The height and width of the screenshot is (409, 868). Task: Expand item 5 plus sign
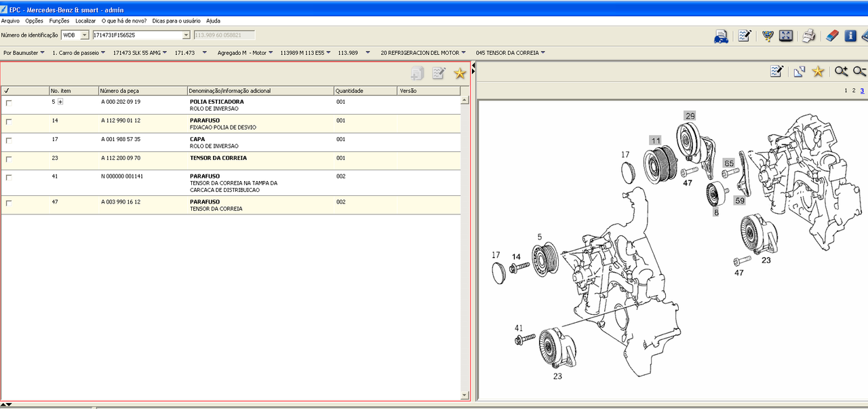[60, 102]
